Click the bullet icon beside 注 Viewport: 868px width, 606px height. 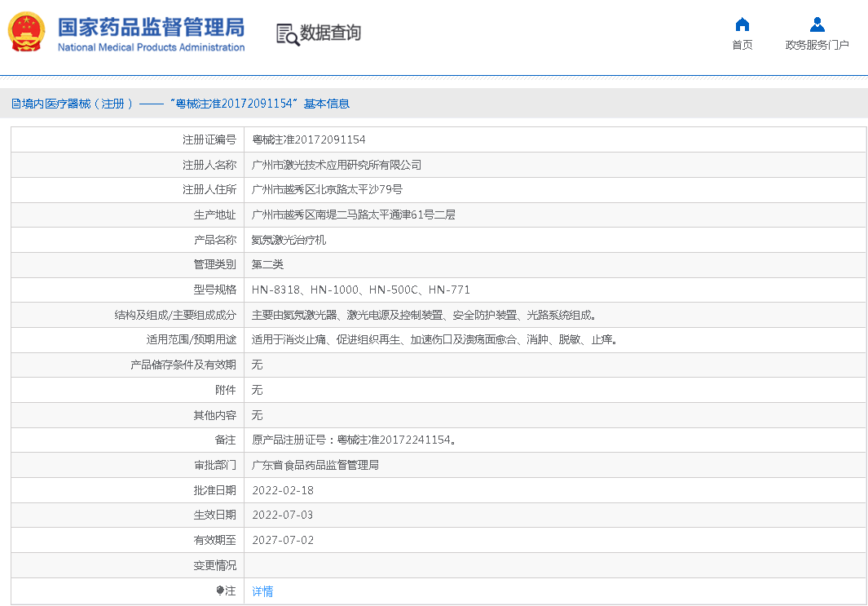point(220,591)
